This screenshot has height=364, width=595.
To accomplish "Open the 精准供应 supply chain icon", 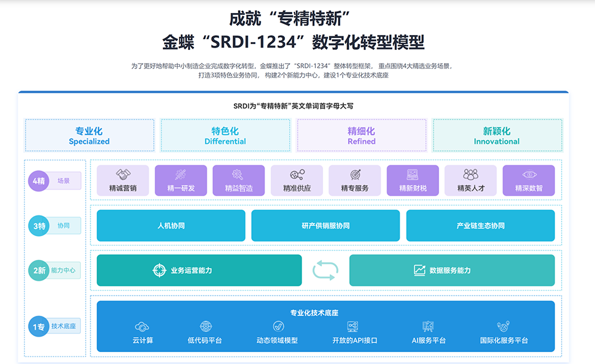I will (x=297, y=174).
